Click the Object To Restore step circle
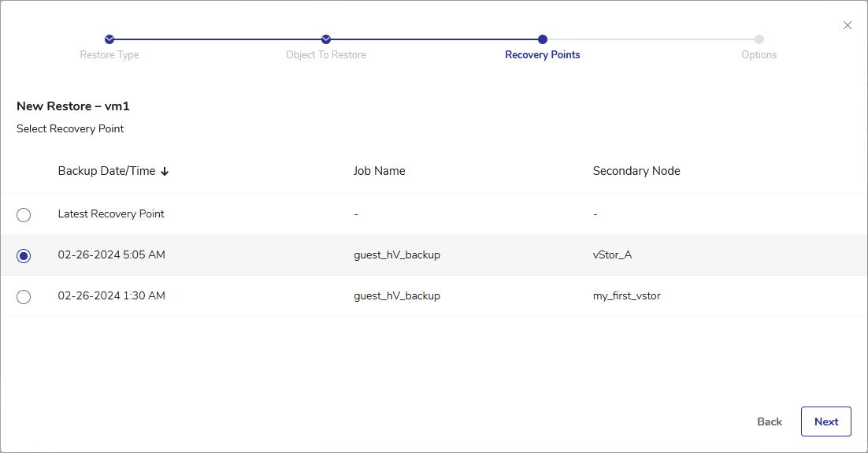Viewport: 868px width, 453px height. point(326,39)
